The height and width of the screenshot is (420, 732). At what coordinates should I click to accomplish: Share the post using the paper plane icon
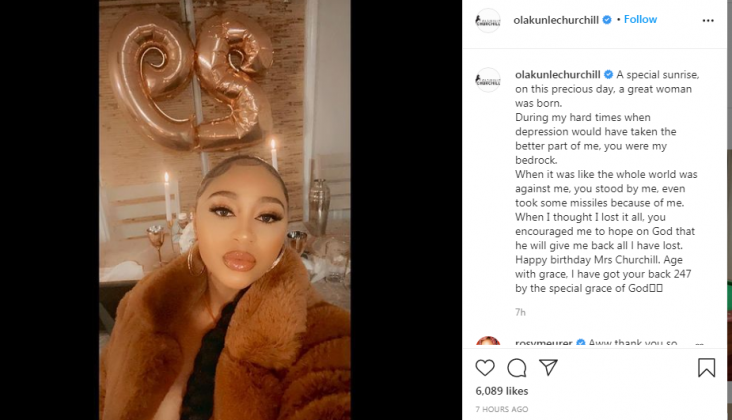[x=548, y=368]
